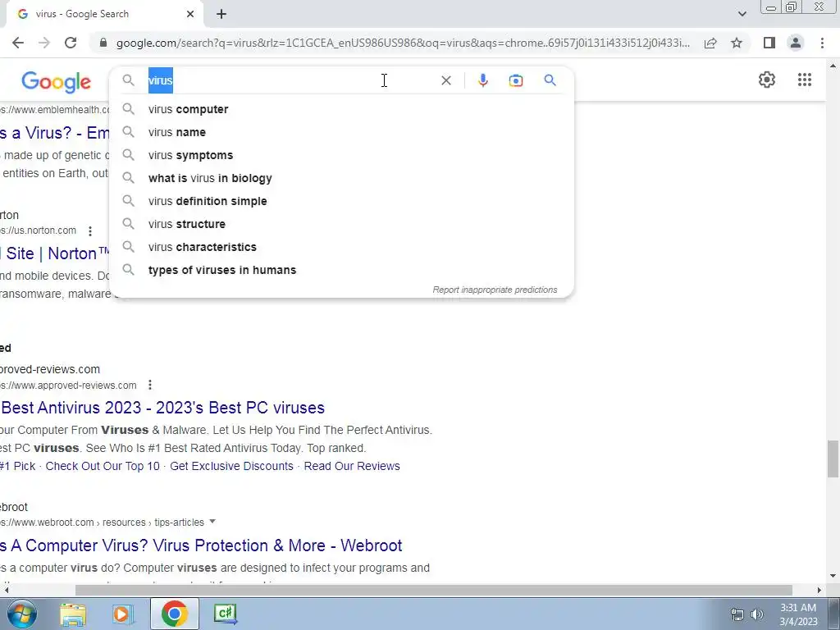Image resolution: width=840 pixels, height=630 pixels.
Task: Click the padlock site info icon
Action: [x=103, y=43]
